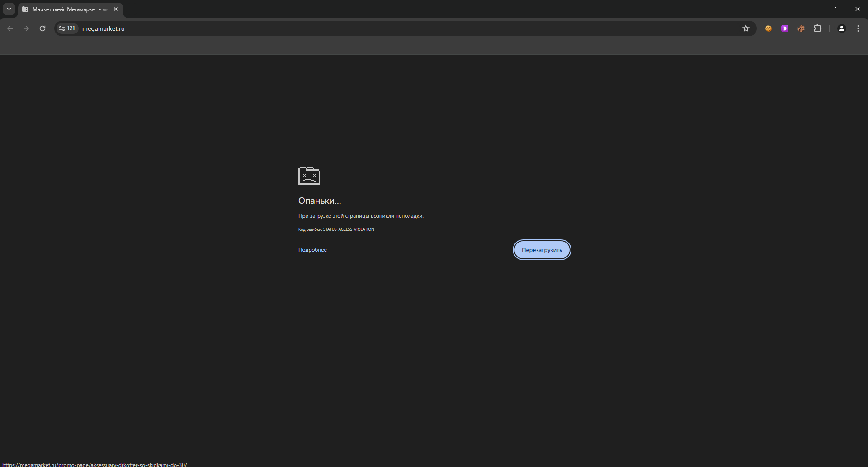
Task: Close the Маркетплейс Мегамаркет tab
Action: tap(116, 9)
